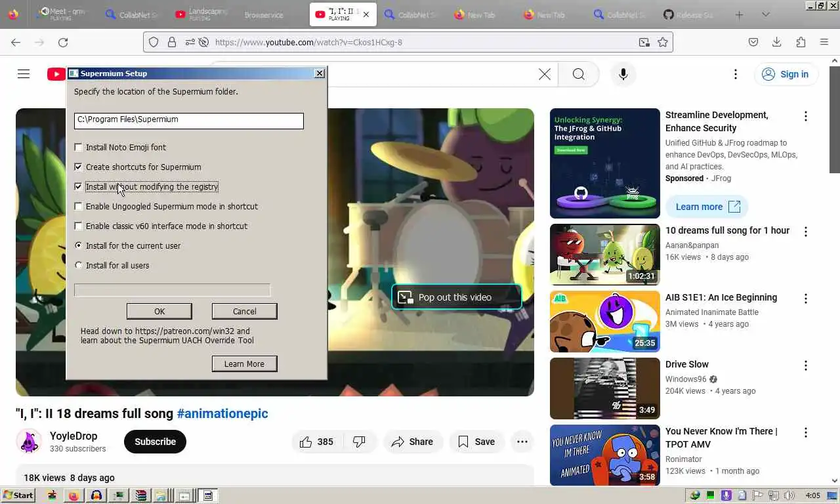Viewport: 840px width, 504px height.
Task: Reload the current page
Action: 63,42
